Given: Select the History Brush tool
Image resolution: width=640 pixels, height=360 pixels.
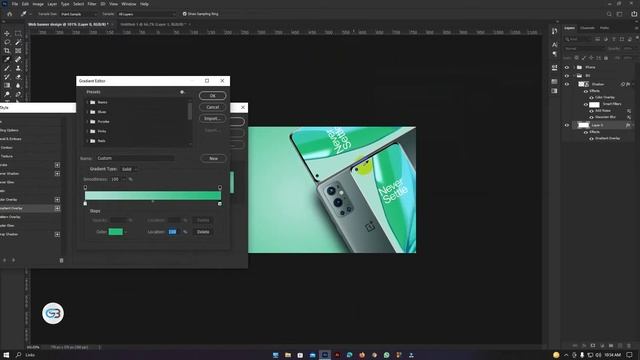Looking at the screenshot, I should click(7, 77).
